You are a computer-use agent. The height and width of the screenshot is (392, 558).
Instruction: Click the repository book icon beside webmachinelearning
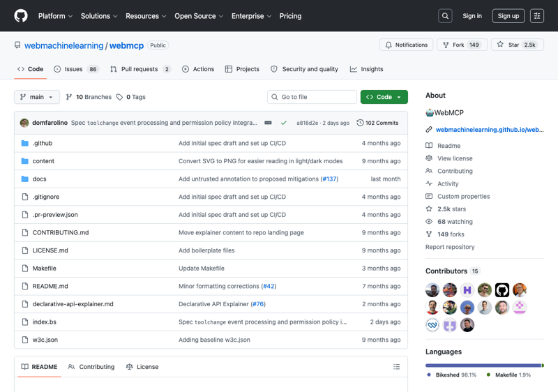point(17,45)
